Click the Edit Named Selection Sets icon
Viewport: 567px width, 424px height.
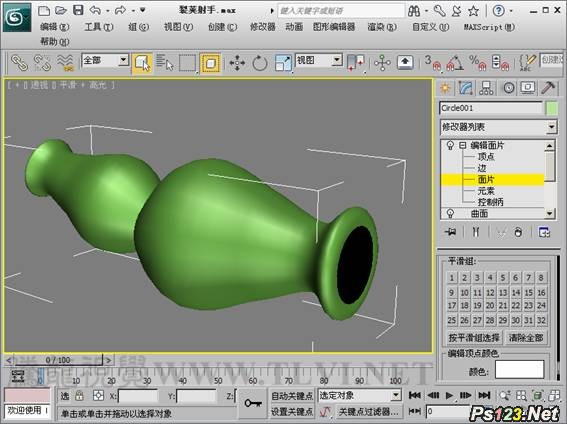(527, 63)
